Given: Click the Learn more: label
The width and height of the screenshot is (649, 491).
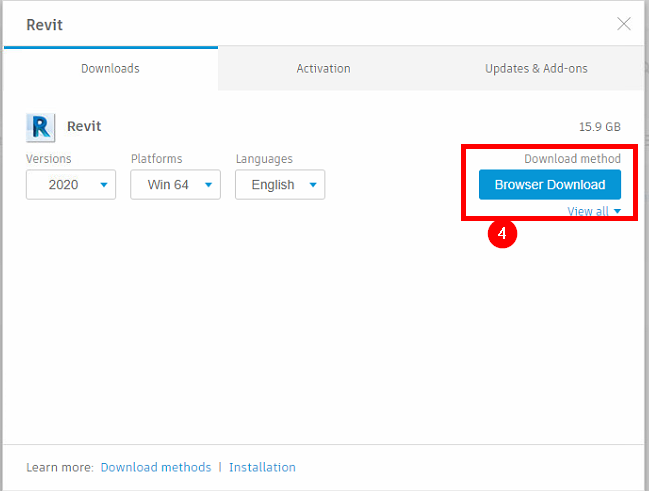Looking at the screenshot, I should tap(60, 467).
